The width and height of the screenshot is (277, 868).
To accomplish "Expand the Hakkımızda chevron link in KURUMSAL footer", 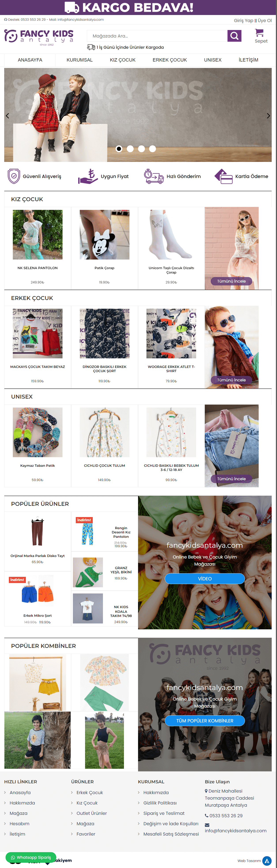I will click(139, 793).
